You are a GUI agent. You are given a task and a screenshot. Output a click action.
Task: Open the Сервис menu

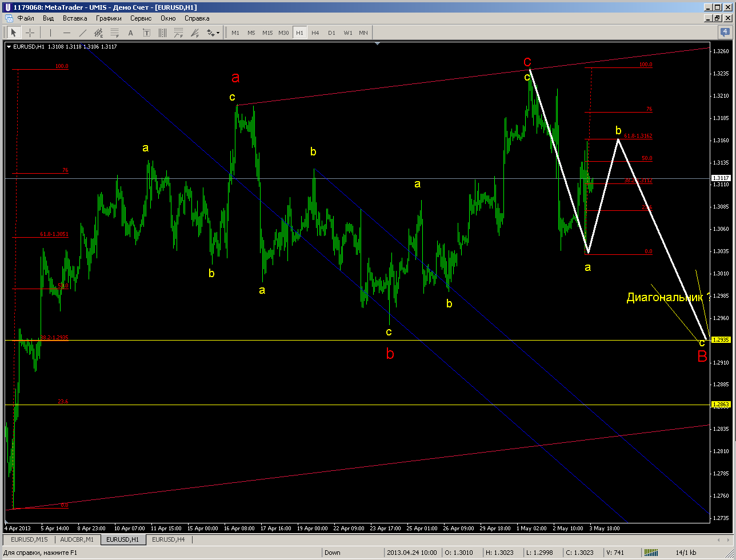[x=141, y=18]
